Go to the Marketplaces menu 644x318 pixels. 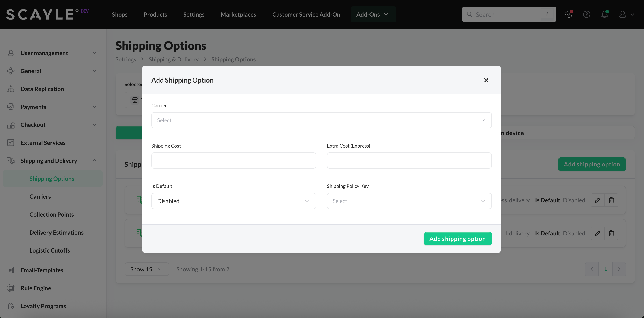[238, 15]
